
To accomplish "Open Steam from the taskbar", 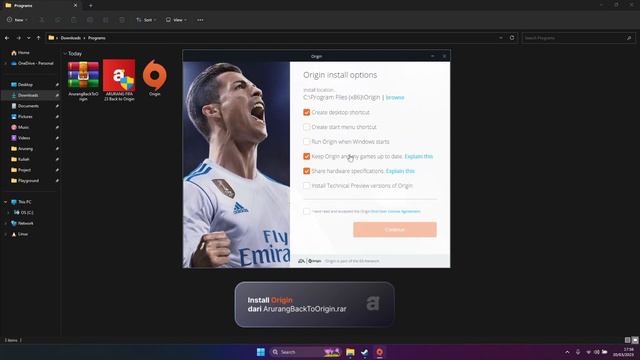I will (365, 352).
